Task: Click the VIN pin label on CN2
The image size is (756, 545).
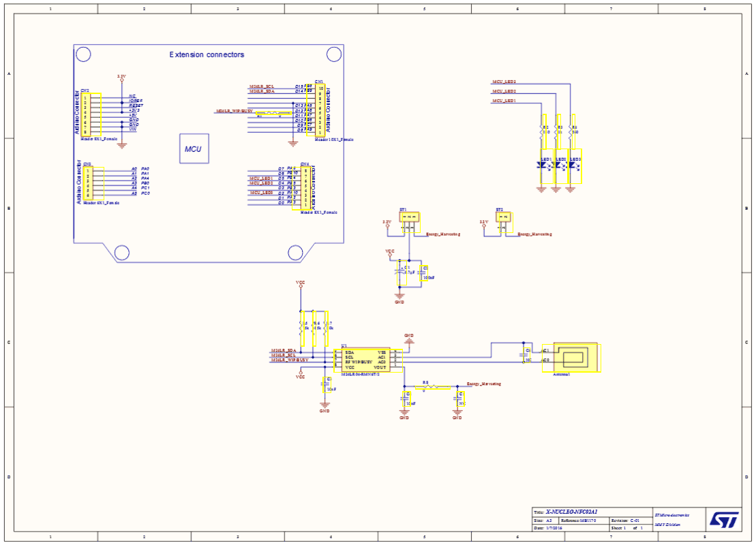Action: click(x=132, y=129)
